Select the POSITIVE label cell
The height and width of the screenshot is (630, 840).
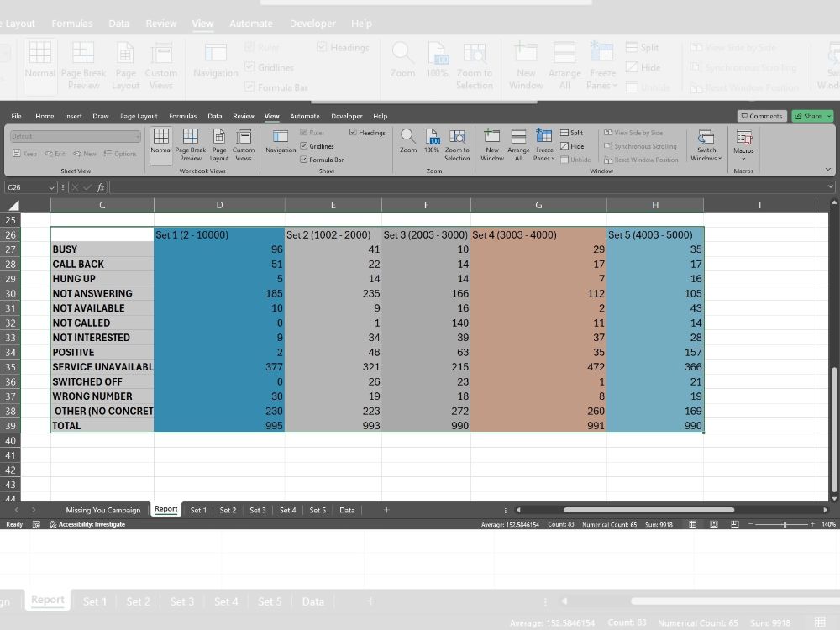[102, 353]
